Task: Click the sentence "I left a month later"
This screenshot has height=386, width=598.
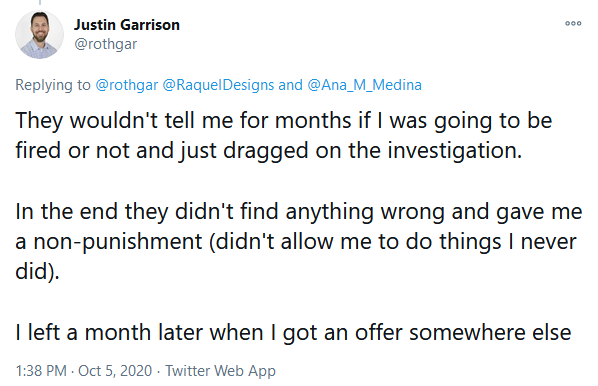Action: 293,333
